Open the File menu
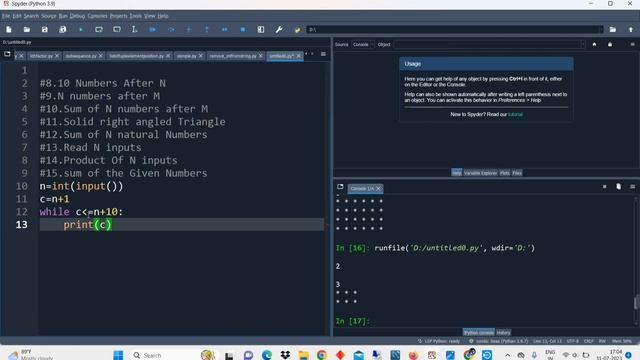640x360 pixels. tap(6, 16)
